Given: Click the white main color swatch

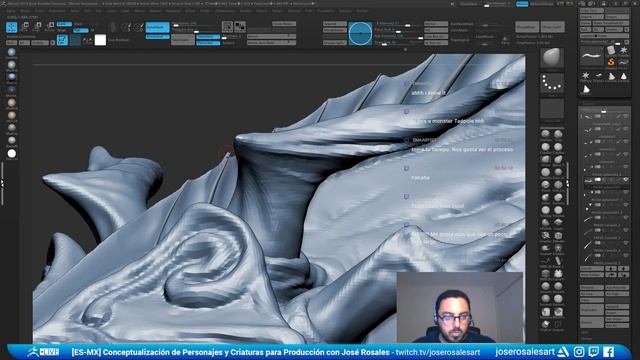Looking at the screenshot, I should (x=100, y=40).
